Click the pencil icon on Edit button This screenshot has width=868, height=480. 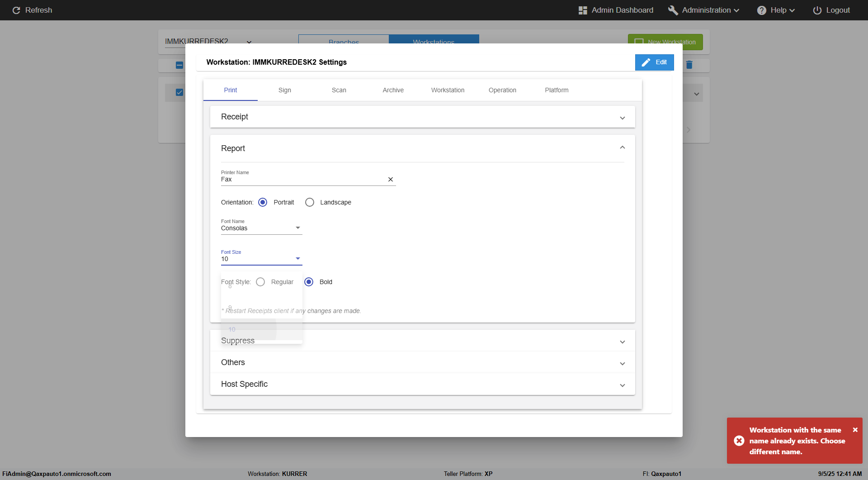[x=646, y=62]
